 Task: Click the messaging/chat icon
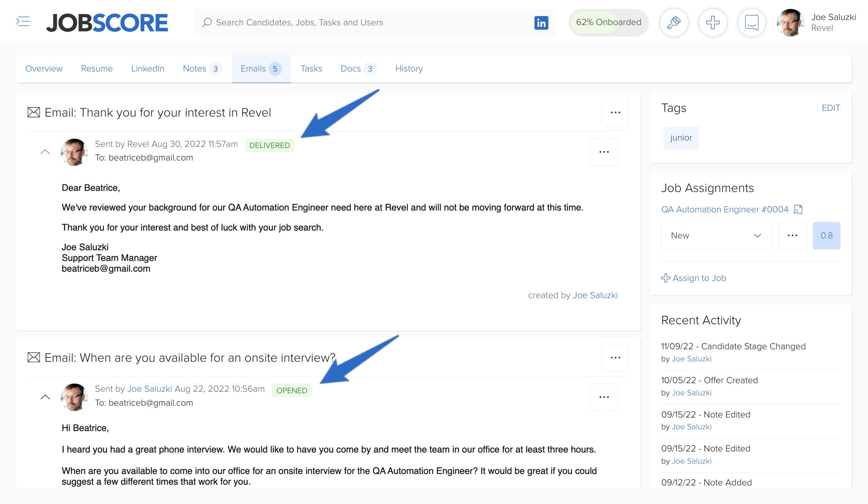751,23
